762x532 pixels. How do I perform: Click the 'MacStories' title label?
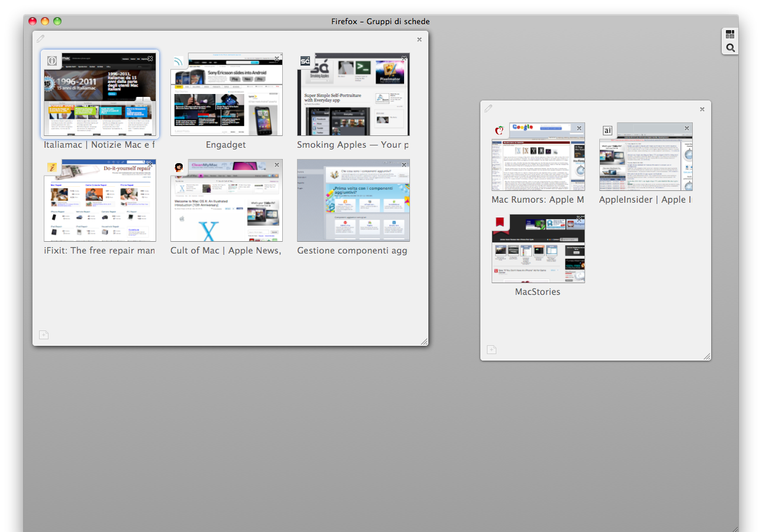coord(538,292)
